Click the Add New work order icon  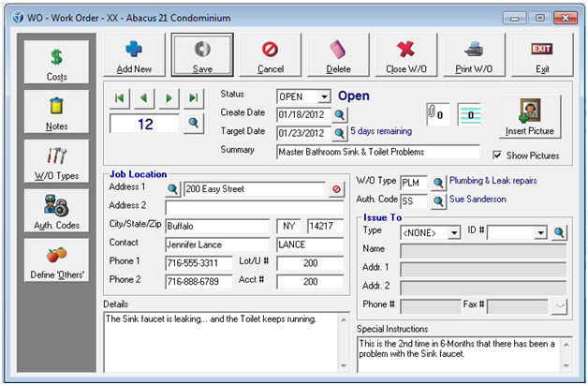click(x=134, y=49)
